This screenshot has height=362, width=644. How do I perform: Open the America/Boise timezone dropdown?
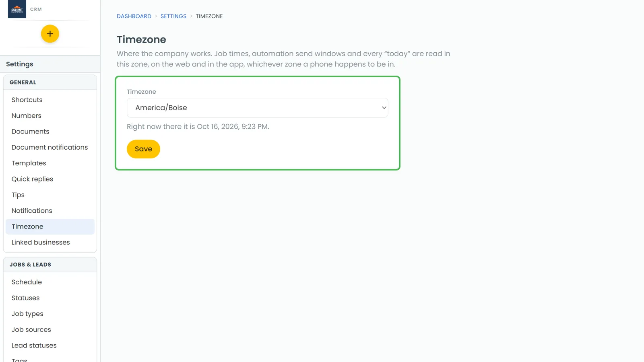click(x=258, y=108)
